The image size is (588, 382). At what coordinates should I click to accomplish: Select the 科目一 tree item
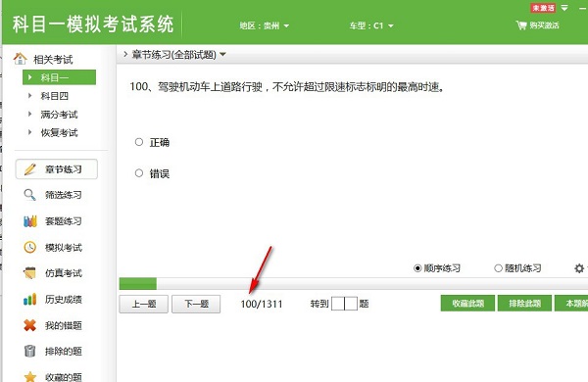pos(59,77)
